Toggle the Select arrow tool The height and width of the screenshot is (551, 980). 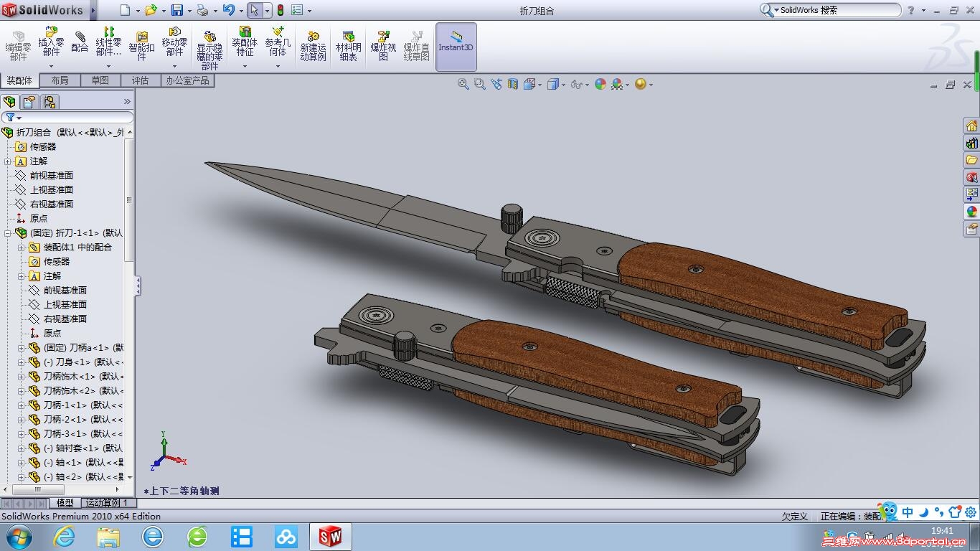tap(255, 10)
